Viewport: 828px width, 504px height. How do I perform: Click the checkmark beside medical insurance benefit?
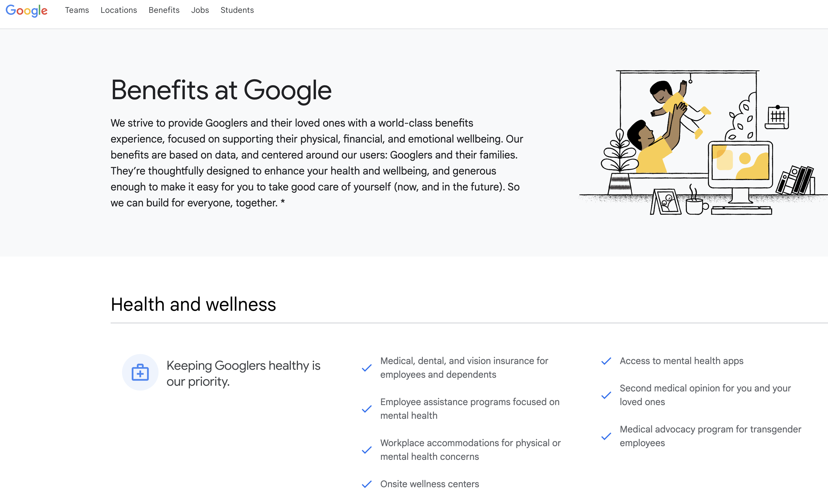(367, 368)
